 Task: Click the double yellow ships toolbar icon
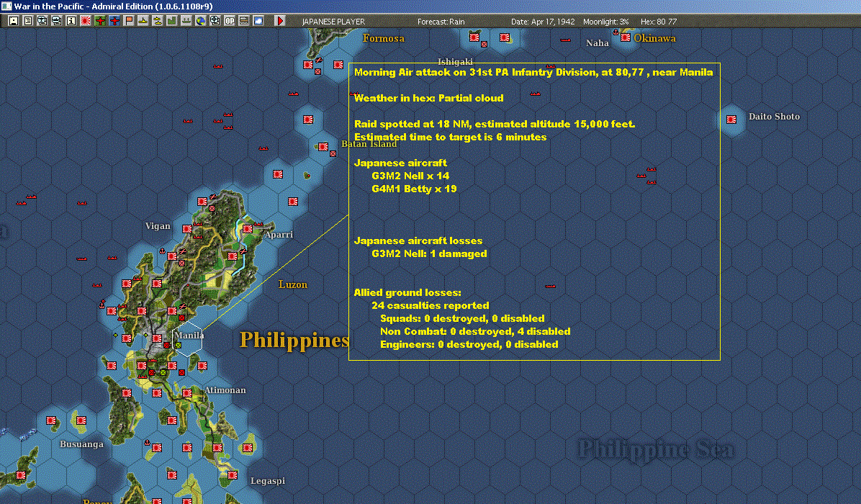pos(158,21)
